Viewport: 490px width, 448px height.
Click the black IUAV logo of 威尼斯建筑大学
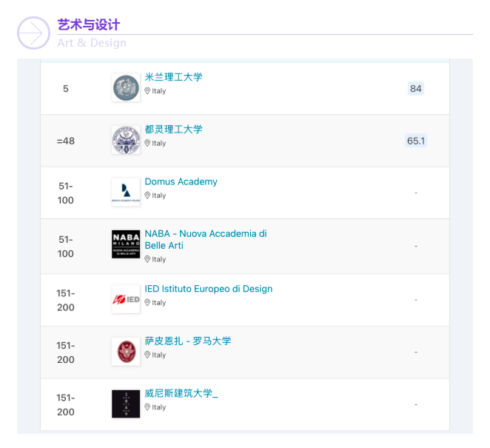(126, 404)
